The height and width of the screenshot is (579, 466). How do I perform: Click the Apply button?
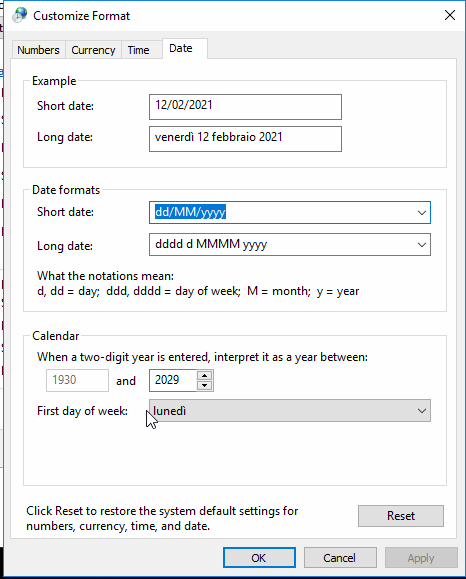(x=421, y=558)
